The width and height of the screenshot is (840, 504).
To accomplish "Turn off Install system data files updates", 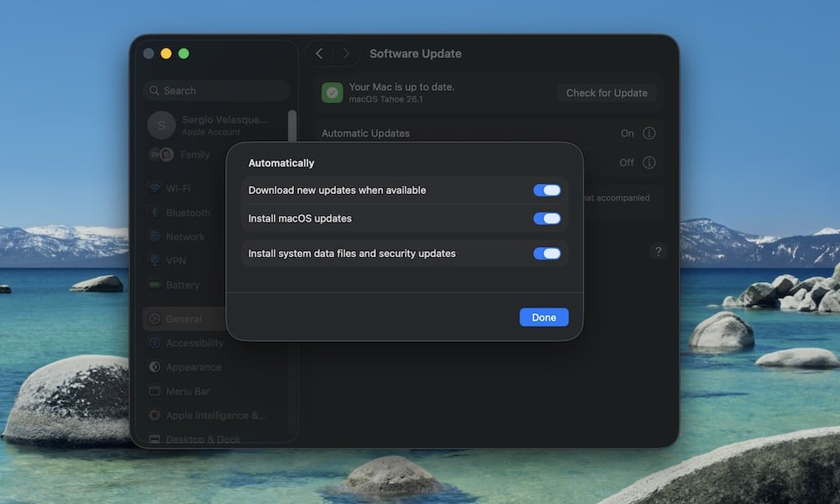I will [547, 253].
